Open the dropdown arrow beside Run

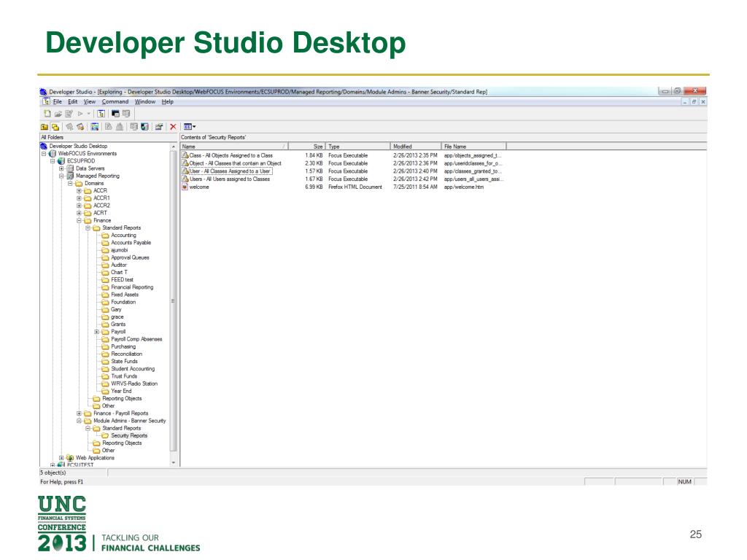pyautogui.click(x=88, y=114)
